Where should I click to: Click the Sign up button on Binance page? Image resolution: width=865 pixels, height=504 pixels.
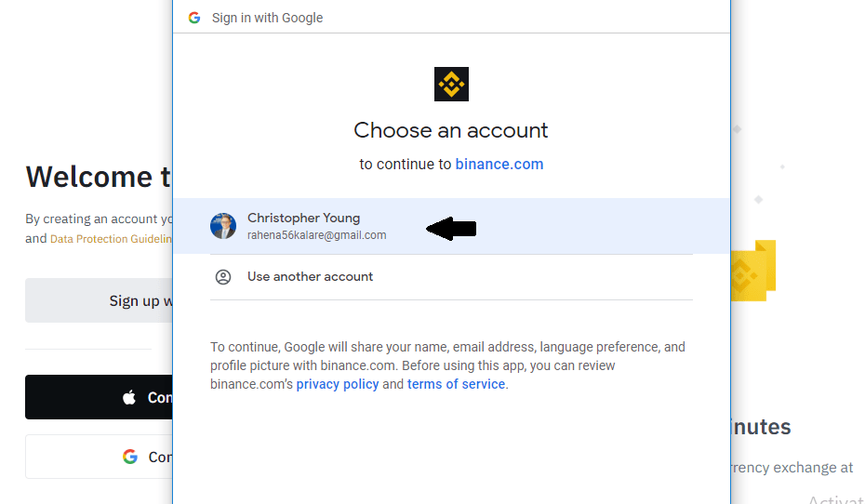point(99,300)
